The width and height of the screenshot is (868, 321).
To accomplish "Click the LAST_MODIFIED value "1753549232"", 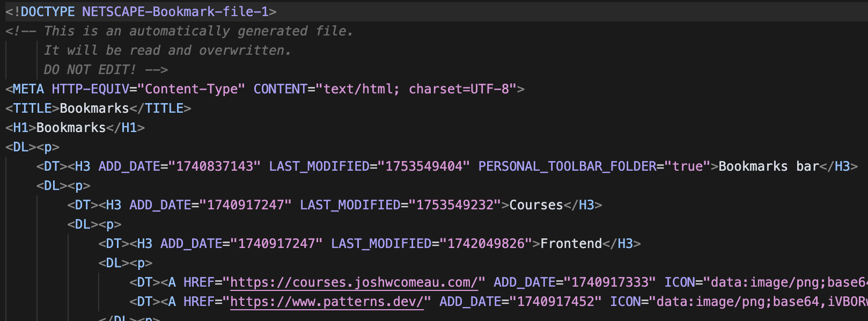I will pyautogui.click(x=455, y=205).
